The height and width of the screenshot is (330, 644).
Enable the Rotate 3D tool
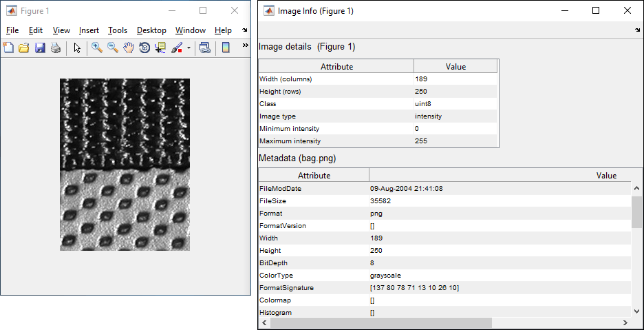click(144, 48)
